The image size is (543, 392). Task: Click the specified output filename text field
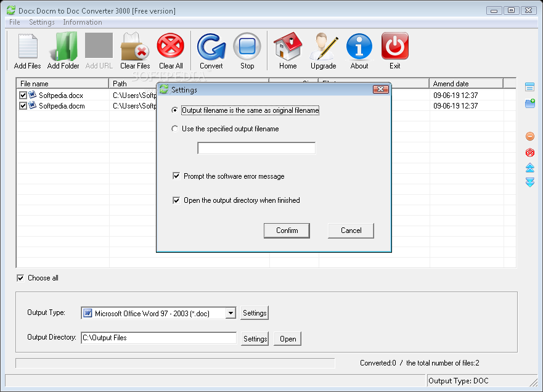click(x=256, y=148)
